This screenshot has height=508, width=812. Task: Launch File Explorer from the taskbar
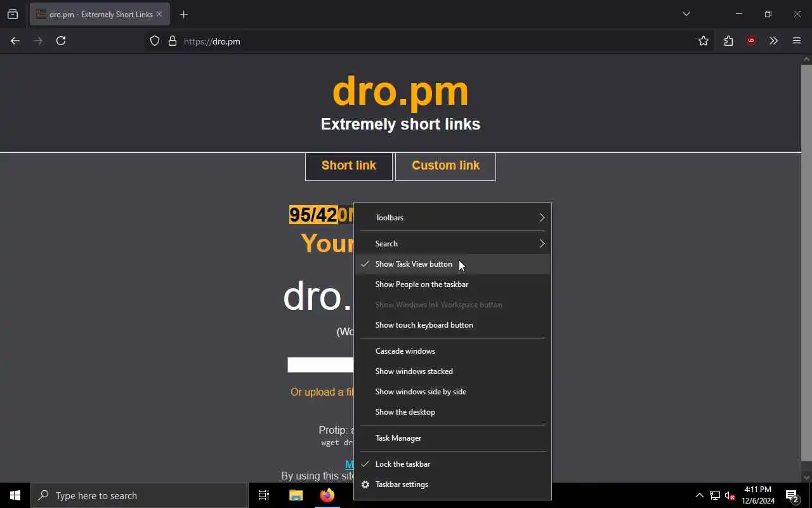(296, 495)
